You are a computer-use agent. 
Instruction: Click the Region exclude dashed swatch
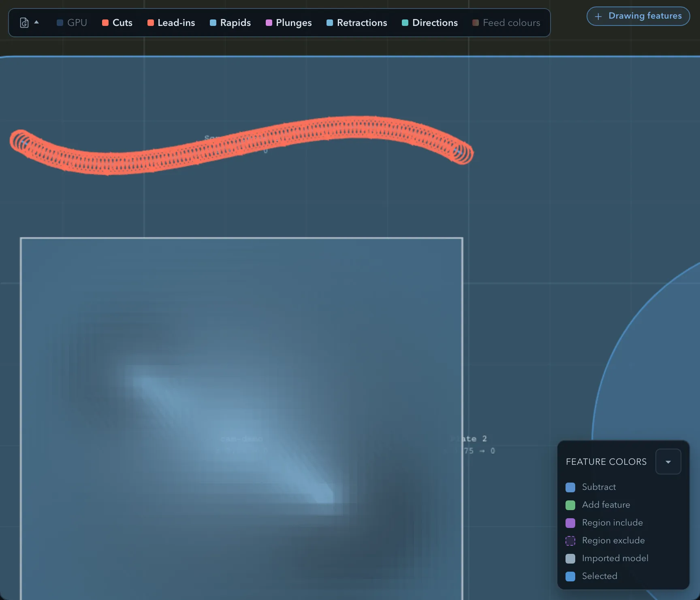click(x=570, y=540)
